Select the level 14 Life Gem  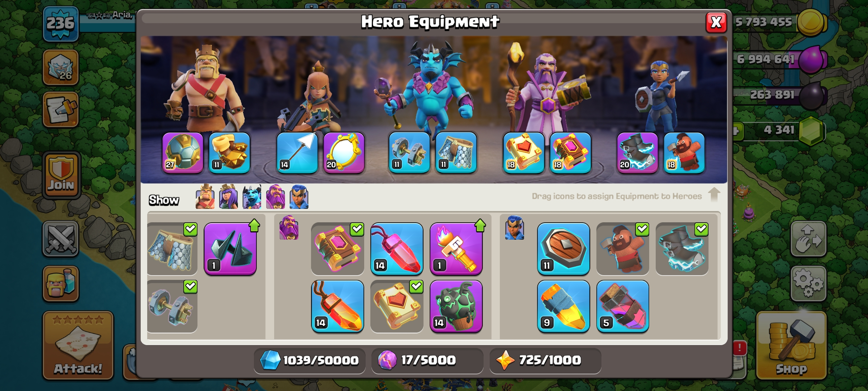click(x=397, y=249)
